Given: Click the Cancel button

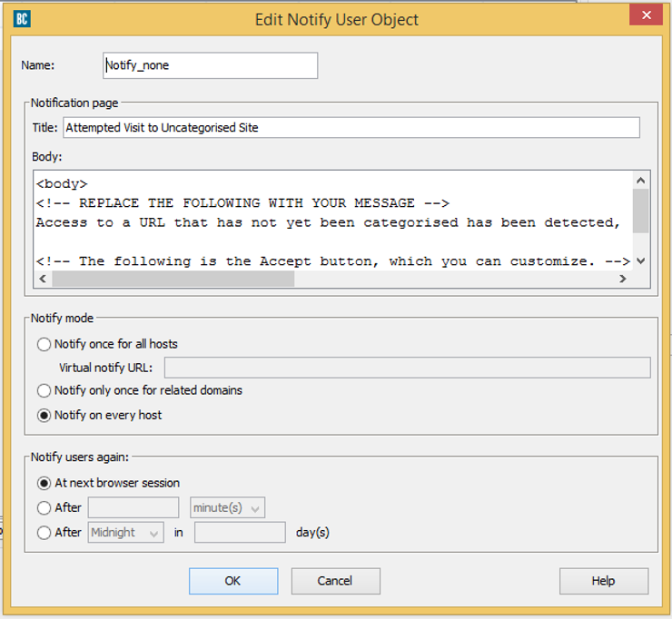Looking at the screenshot, I should pos(336,581).
